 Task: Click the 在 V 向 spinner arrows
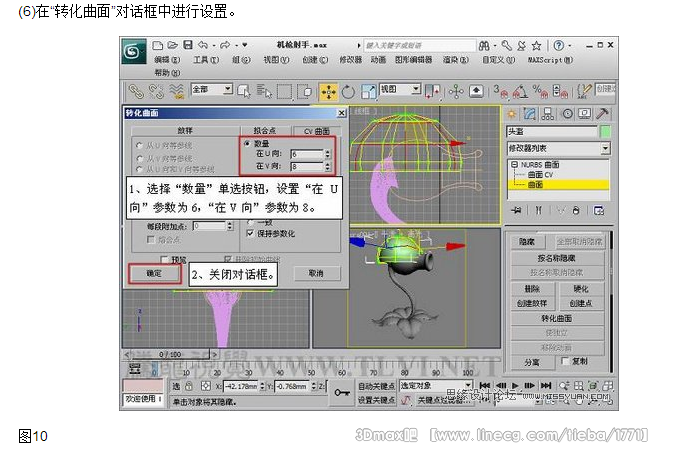point(328,166)
